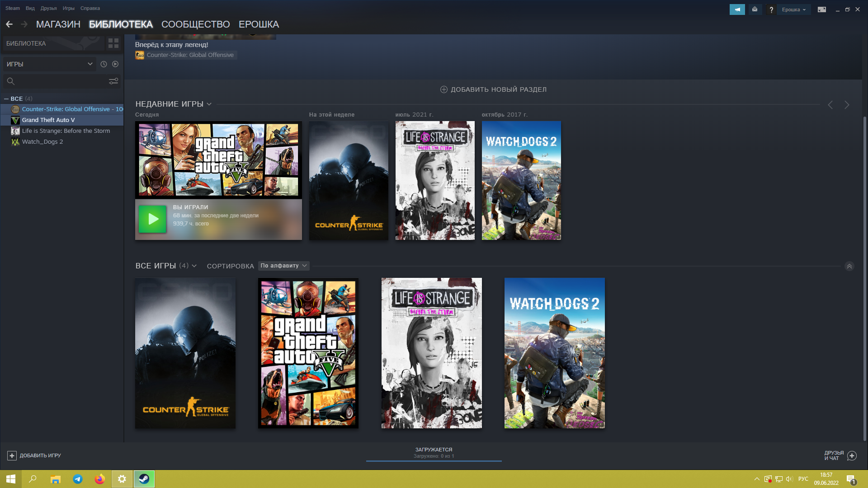Open Watch Dogs 2 cover in recent games
This screenshot has width=868, height=488.
pyautogui.click(x=521, y=180)
